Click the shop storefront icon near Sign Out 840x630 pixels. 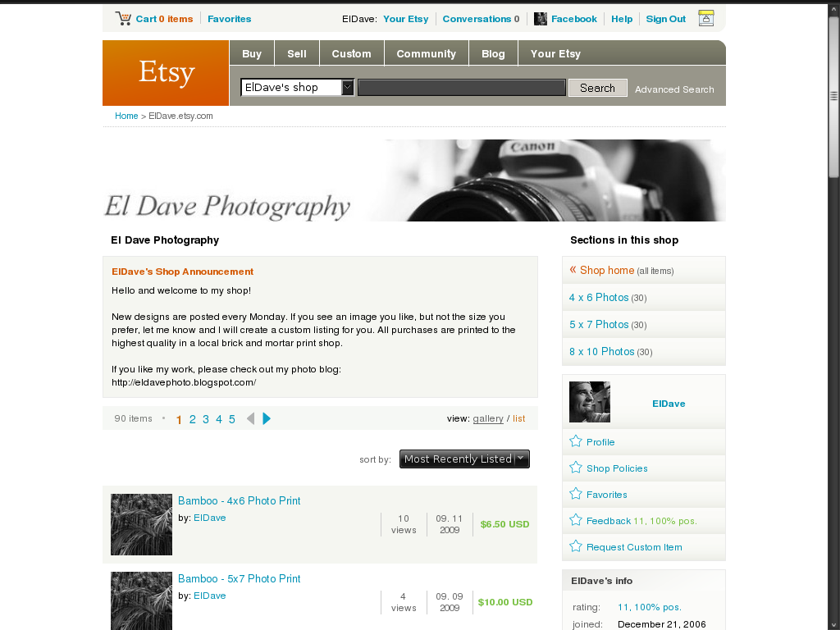(706, 18)
